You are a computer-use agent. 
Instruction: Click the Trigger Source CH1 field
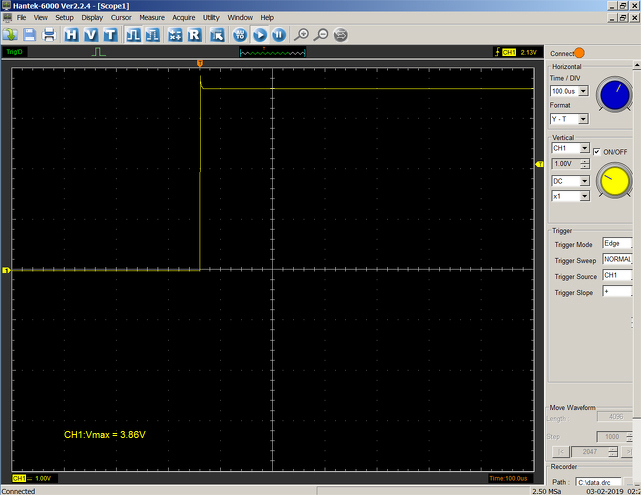point(617,275)
